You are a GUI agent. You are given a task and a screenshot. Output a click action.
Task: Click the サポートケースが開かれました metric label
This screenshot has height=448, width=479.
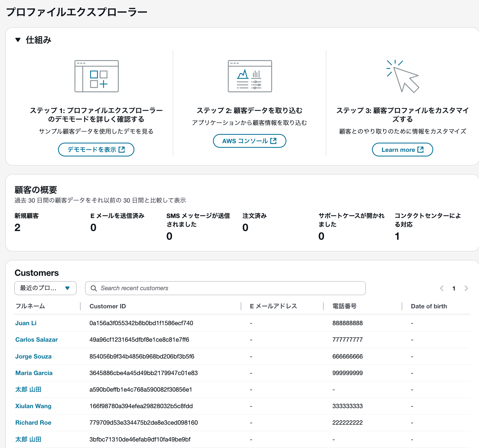(351, 220)
